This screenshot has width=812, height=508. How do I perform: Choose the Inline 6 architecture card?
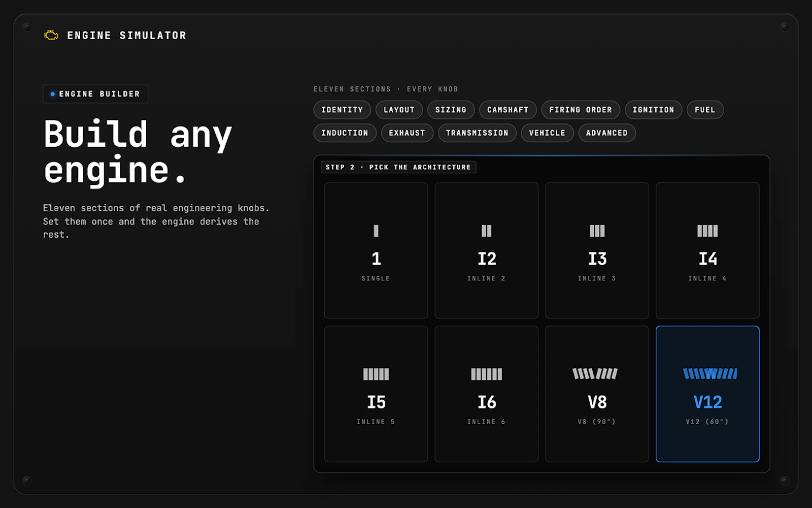point(487,394)
